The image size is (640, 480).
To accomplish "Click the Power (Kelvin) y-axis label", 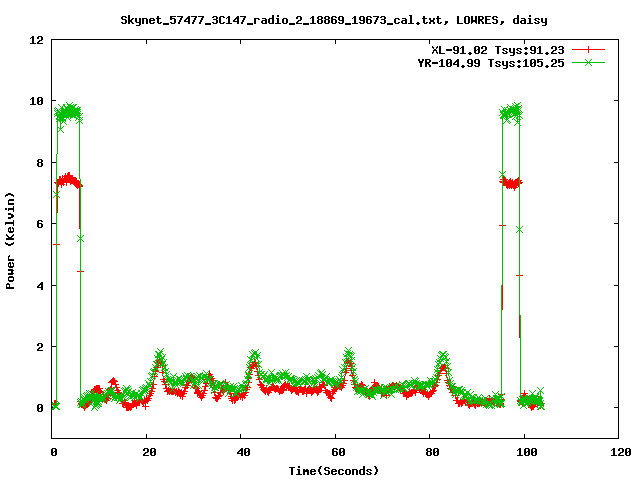I will pyautogui.click(x=10, y=241).
